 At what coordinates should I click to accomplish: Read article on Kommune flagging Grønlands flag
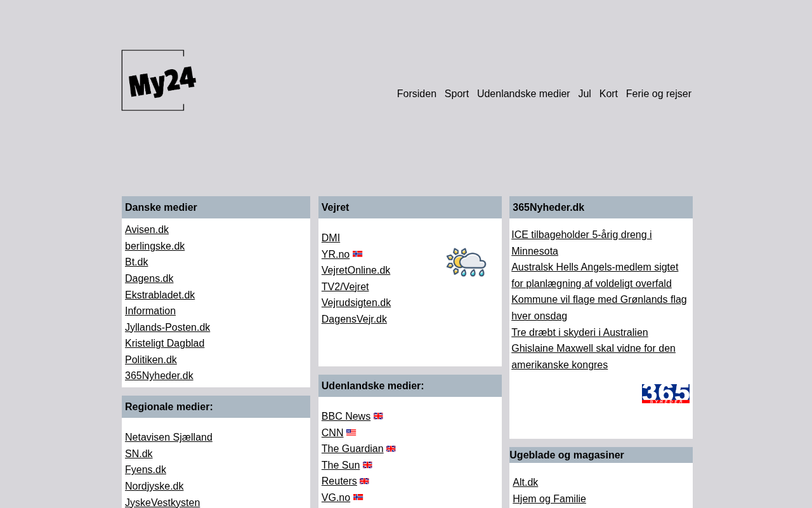[x=599, y=307]
